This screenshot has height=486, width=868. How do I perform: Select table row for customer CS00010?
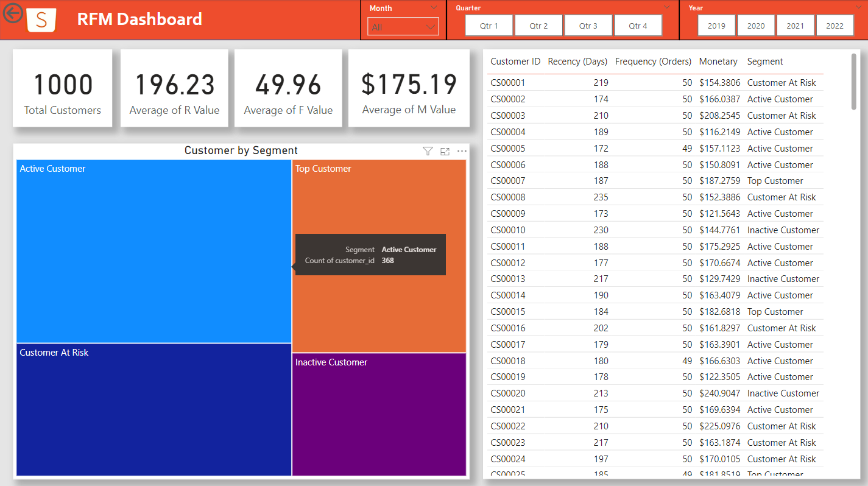click(x=609, y=230)
